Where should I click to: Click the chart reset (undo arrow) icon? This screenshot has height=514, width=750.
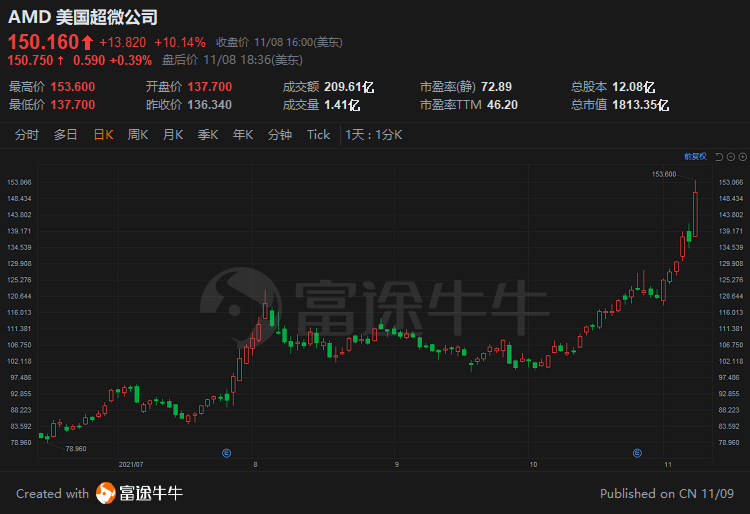click(719, 157)
